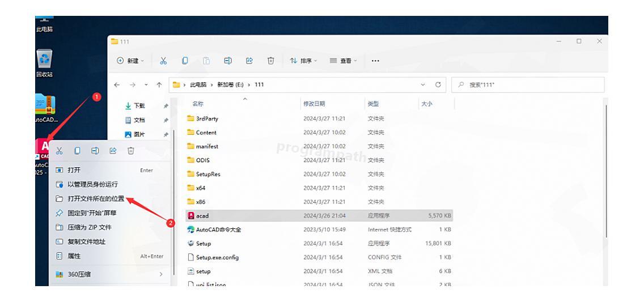644x302 pixels.
Task: Select the Setup.exe.config file
Action: [319, 257]
